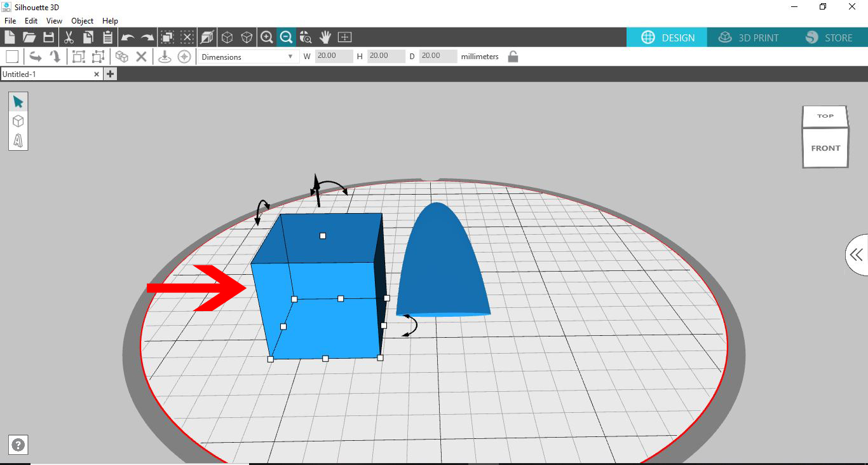Viewport: 868px width, 465px height.
Task: Click the W dimension field
Action: click(x=334, y=56)
